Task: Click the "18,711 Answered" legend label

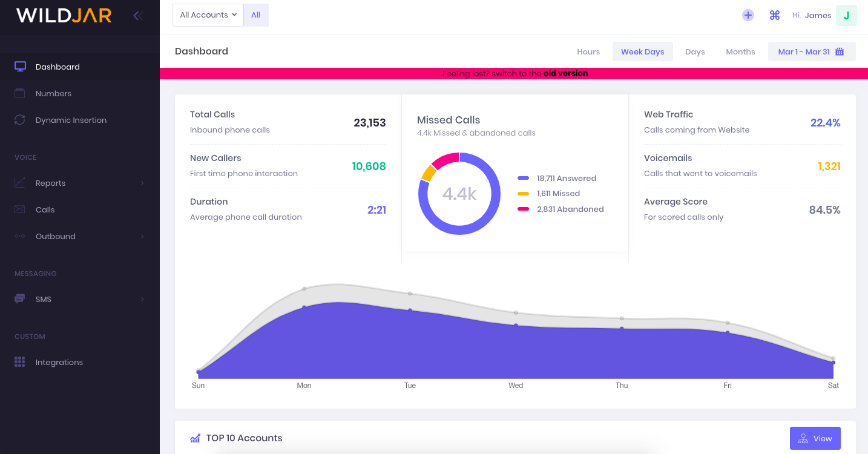Action: (x=567, y=178)
